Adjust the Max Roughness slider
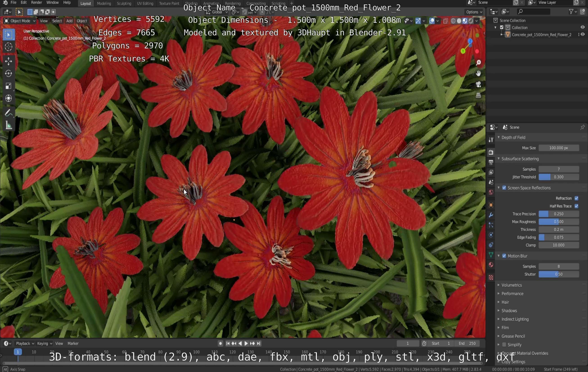The image size is (588, 372). point(559,222)
